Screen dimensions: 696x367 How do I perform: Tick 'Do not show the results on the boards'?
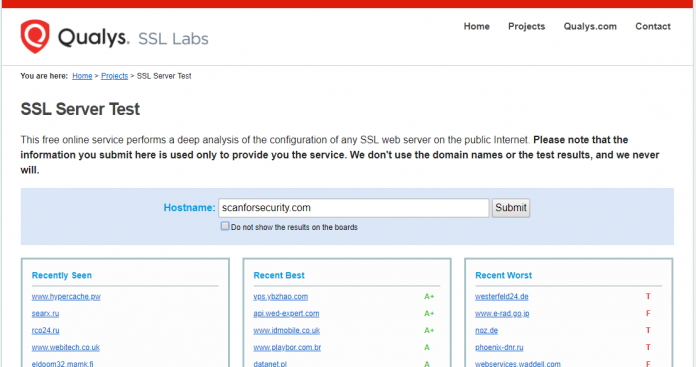point(225,226)
